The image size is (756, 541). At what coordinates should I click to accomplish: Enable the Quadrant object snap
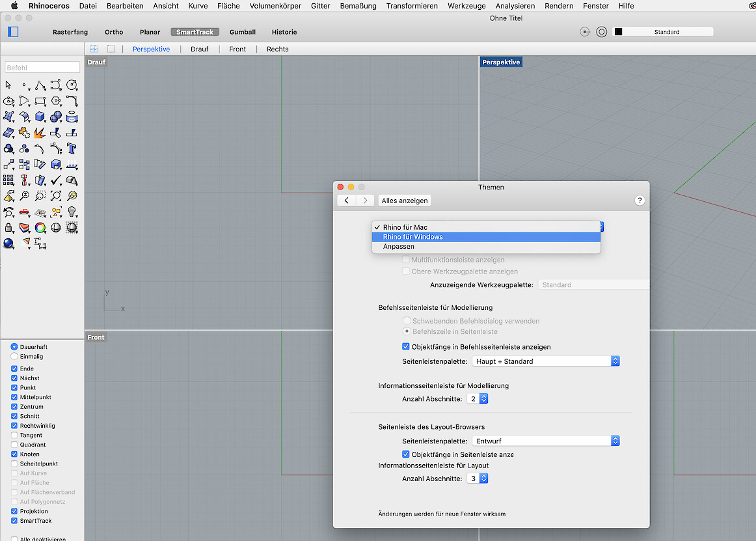click(14, 445)
